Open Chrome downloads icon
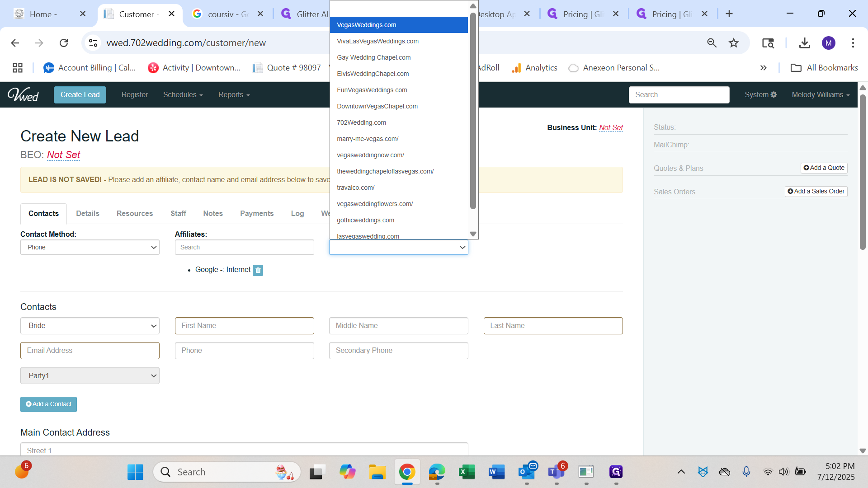Viewport: 868px width, 488px height. click(804, 43)
